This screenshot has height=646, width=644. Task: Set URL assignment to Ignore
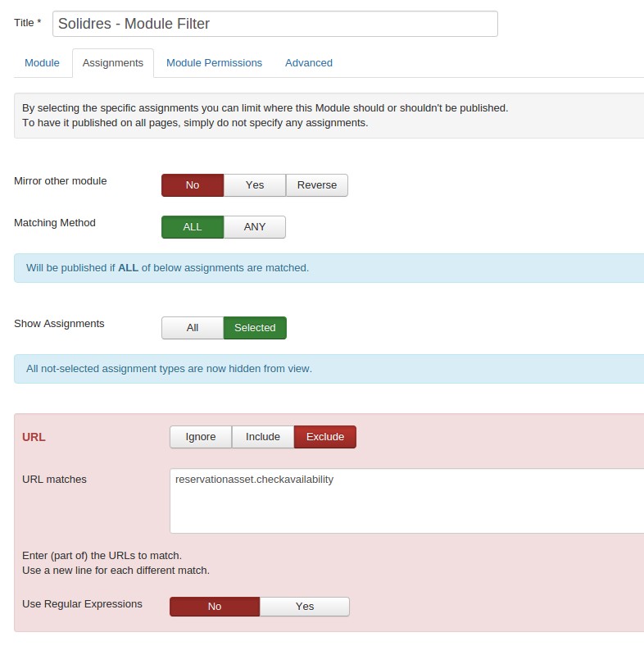point(201,437)
